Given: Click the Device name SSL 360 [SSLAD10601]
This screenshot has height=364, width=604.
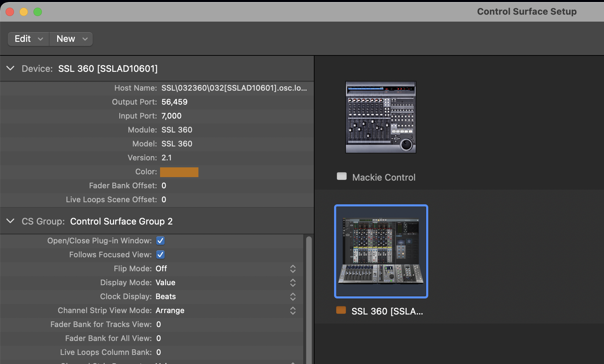Looking at the screenshot, I should (x=108, y=69).
